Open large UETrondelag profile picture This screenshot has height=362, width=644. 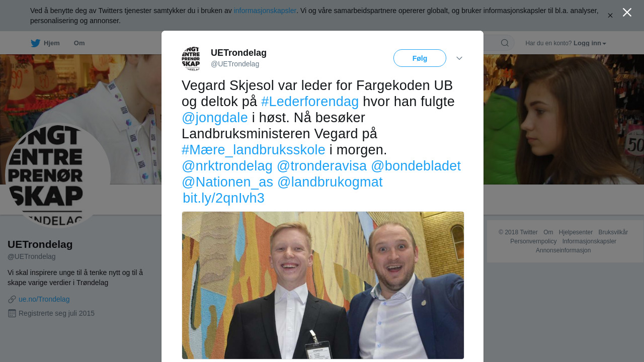pos(57,175)
